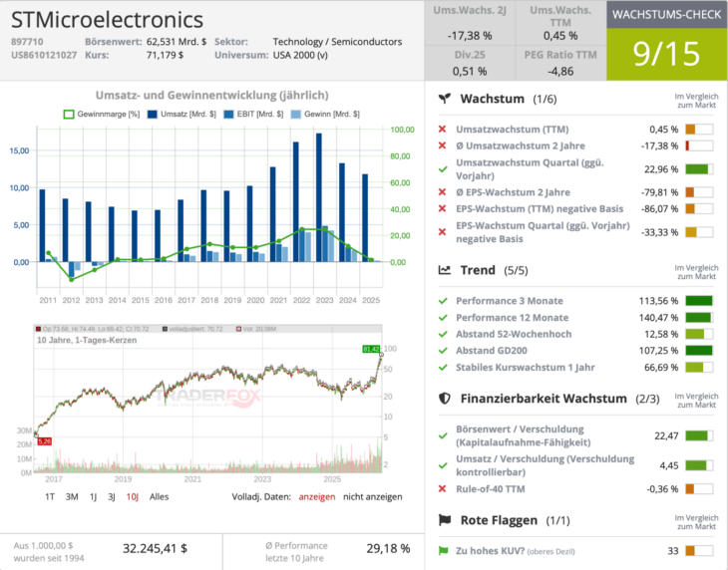Click the Abstand GD200 metric label
728x570 pixels.
click(492, 351)
